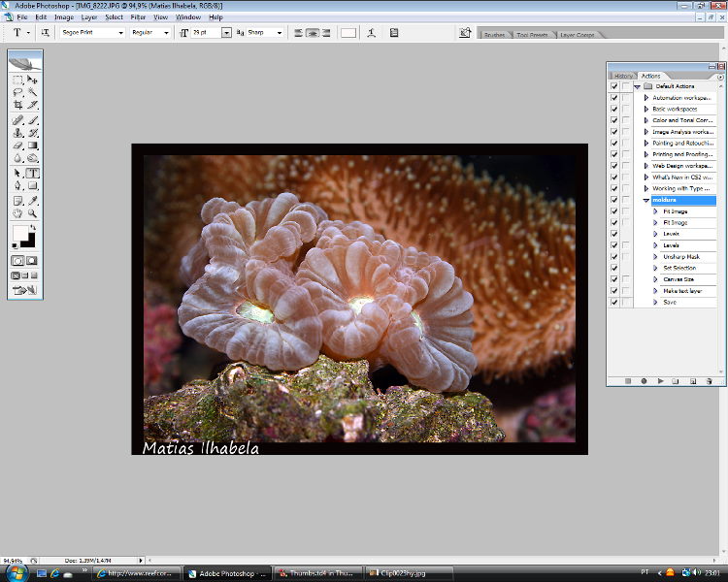Viewport: 728px width, 582px height.
Task: Open the warp text option
Action: pyautogui.click(x=372, y=32)
